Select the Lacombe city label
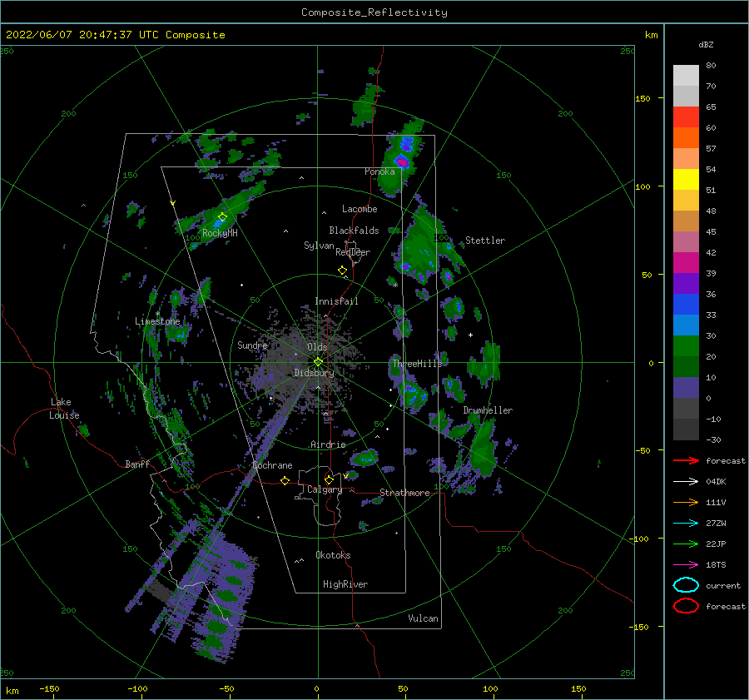This screenshot has width=749, height=700. pos(360,209)
